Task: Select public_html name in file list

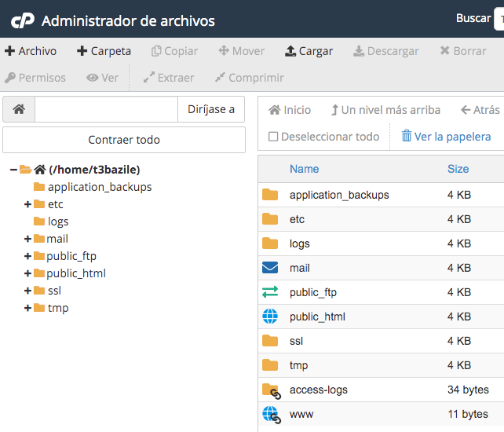Action: (317, 317)
